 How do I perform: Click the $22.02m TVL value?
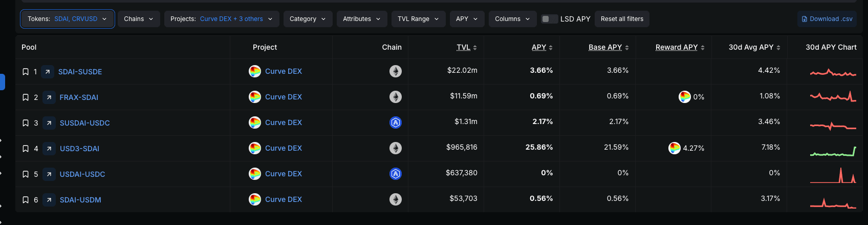point(462,70)
